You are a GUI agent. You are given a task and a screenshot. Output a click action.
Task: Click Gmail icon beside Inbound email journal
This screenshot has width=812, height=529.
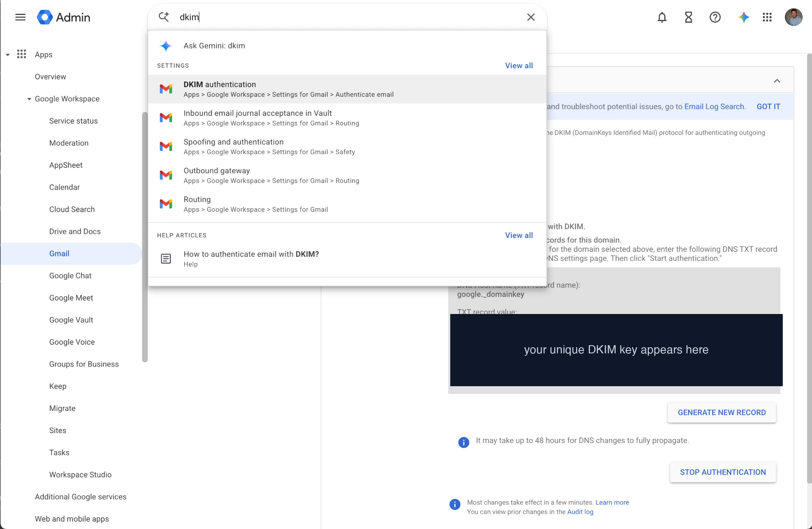[166, 118]
